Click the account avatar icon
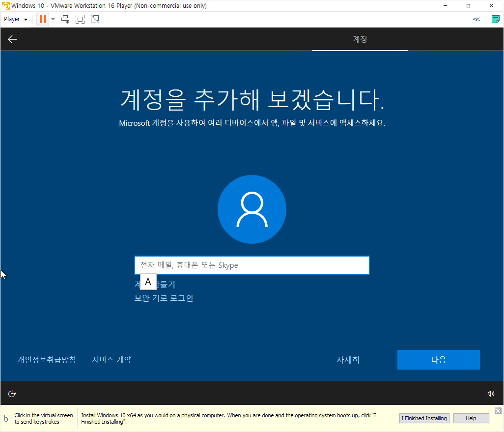 (x=252, y=209)
